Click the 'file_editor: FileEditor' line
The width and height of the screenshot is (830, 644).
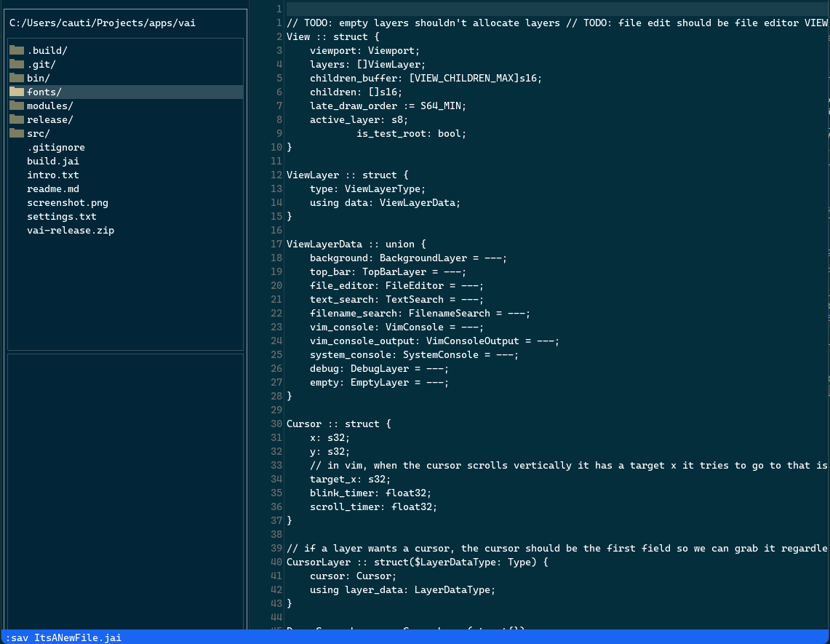point(396,285)
